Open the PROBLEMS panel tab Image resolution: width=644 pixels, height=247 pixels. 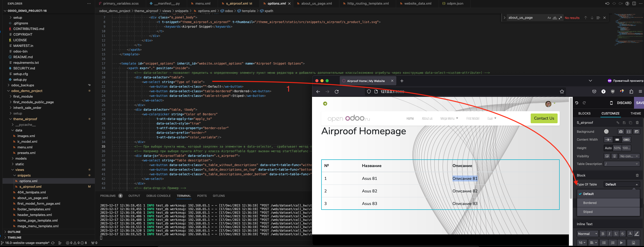111,196
